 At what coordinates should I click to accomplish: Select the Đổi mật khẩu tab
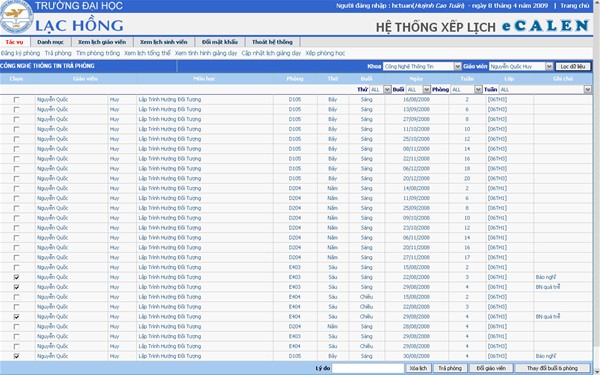pos(220,42)
